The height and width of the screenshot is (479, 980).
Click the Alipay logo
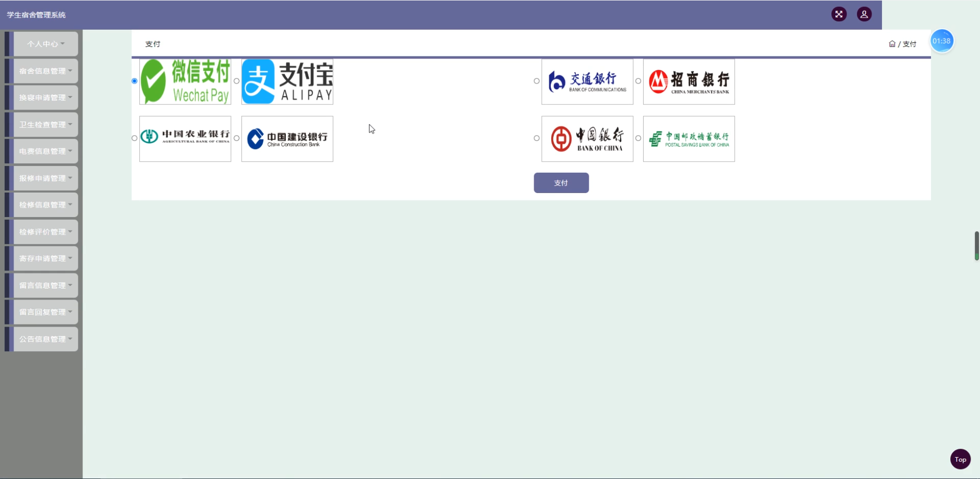tap(287, 81)
